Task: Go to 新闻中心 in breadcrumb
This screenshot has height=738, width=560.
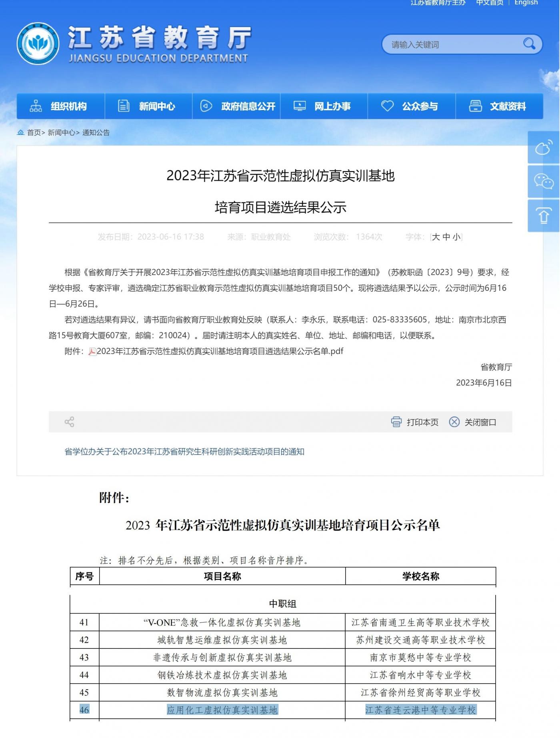Action: pyautogui.click(x=61, y=133)
